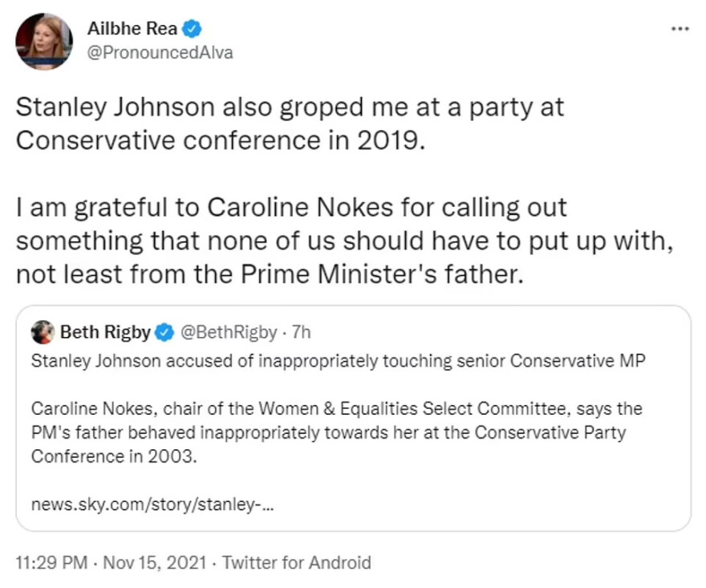Click the @PronouncedAlva handle

pyautogui.click(x=160, y=53)
